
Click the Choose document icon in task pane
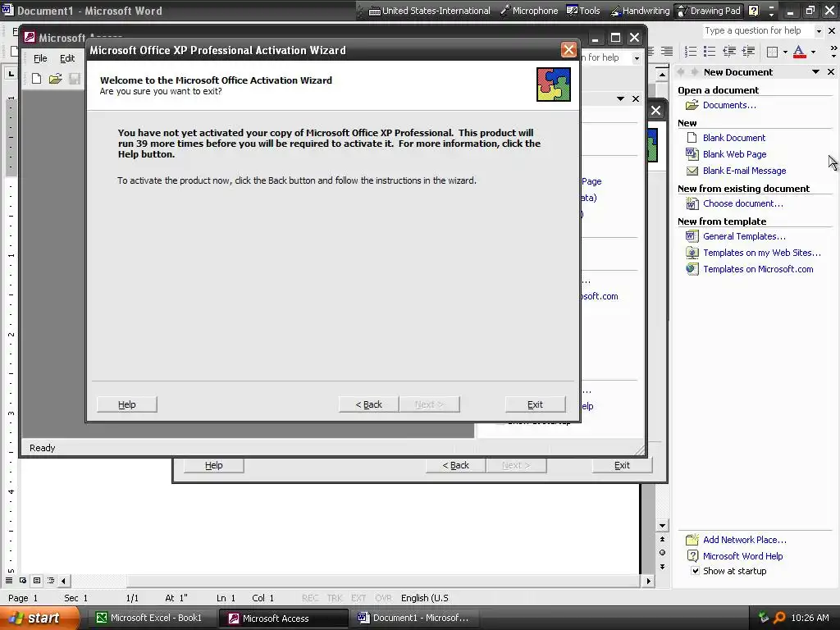click(692, 203)
